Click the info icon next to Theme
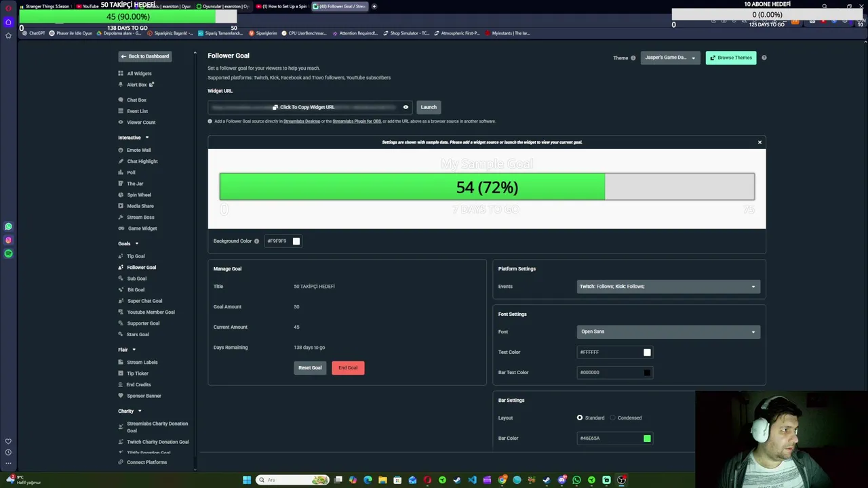 [633, 58]
